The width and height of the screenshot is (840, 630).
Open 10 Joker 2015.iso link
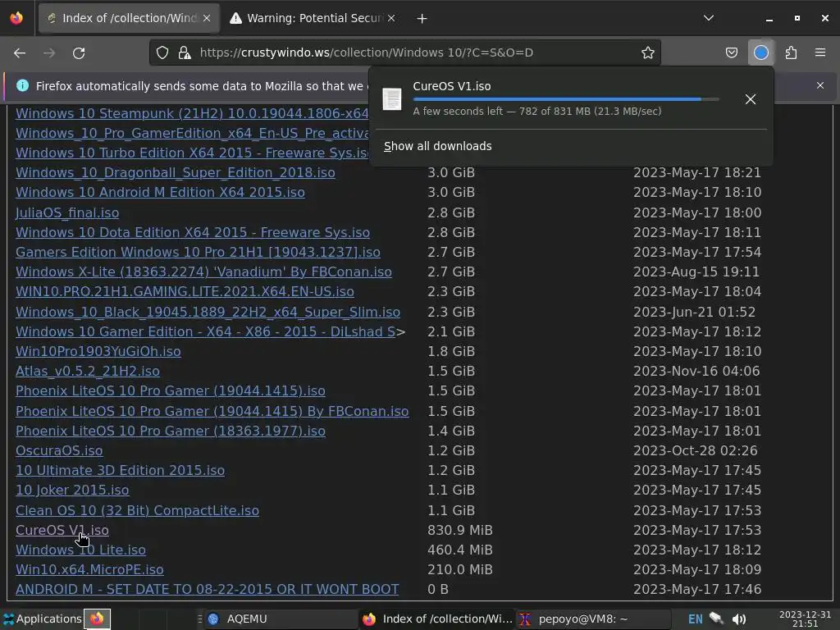pos(72,491)
